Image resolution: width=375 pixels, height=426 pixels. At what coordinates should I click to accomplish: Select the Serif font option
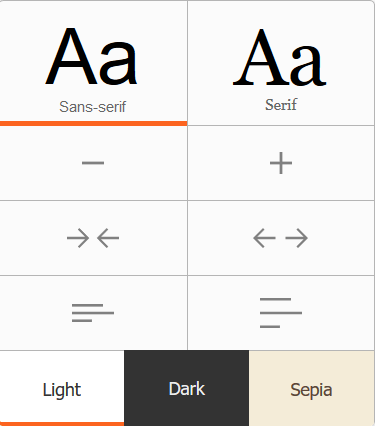[x=281, y=63]
